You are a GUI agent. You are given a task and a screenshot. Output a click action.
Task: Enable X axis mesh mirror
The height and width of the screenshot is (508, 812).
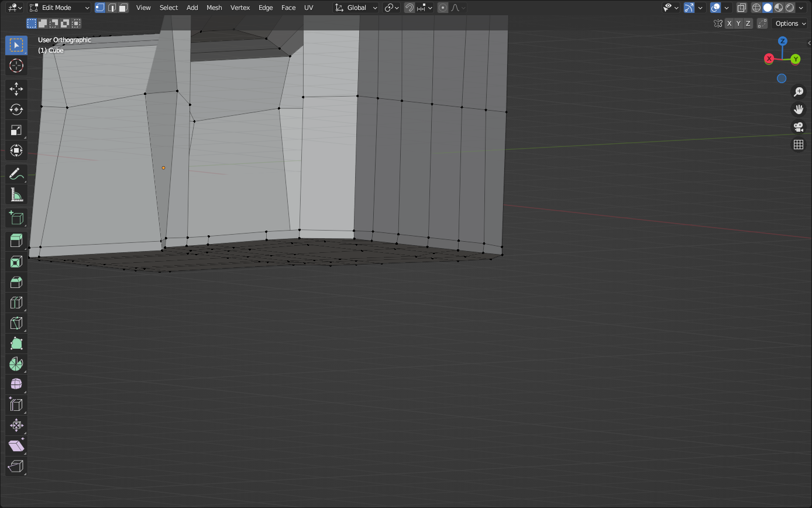click(x=729, y=23)
